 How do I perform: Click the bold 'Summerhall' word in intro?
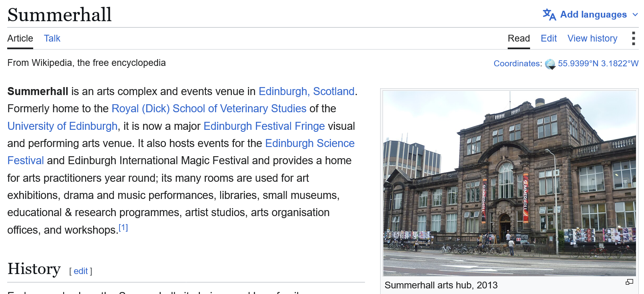point(38,91)
